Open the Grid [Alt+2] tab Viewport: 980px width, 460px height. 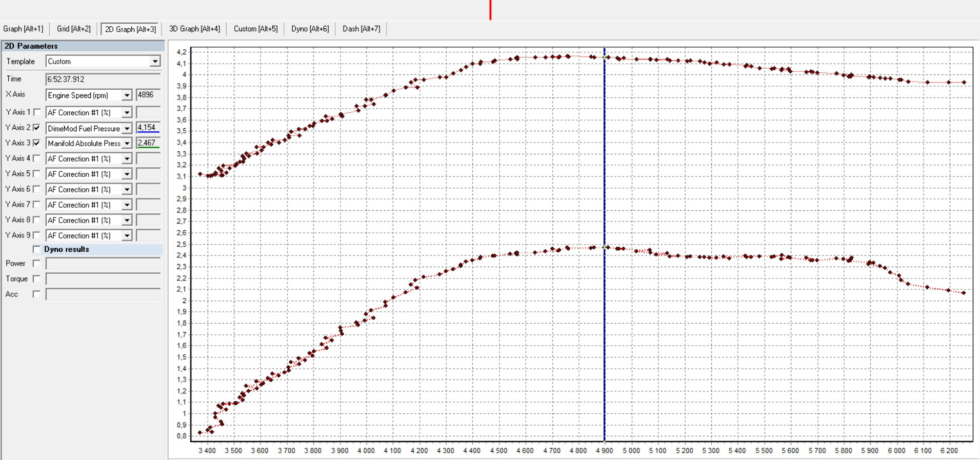(x=74, y=29)
